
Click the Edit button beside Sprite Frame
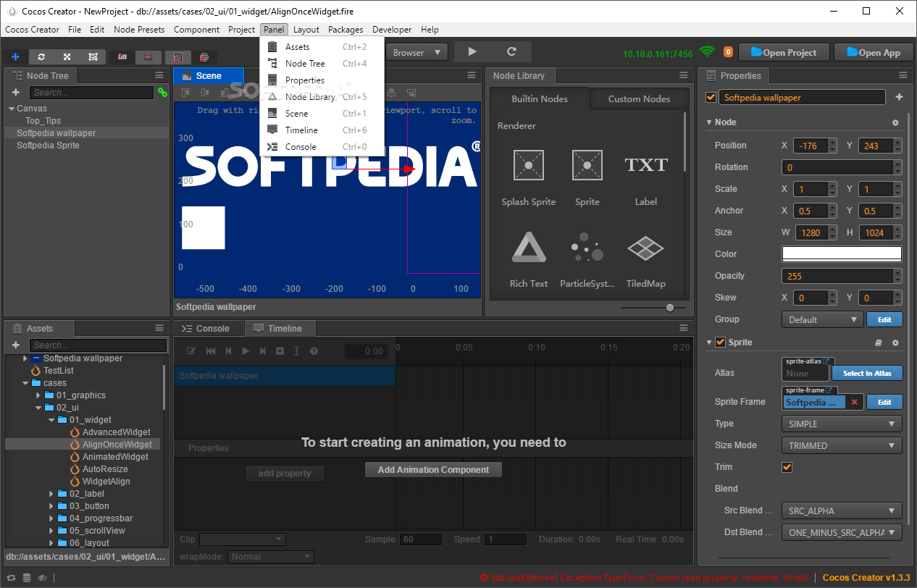click(884, 402)
